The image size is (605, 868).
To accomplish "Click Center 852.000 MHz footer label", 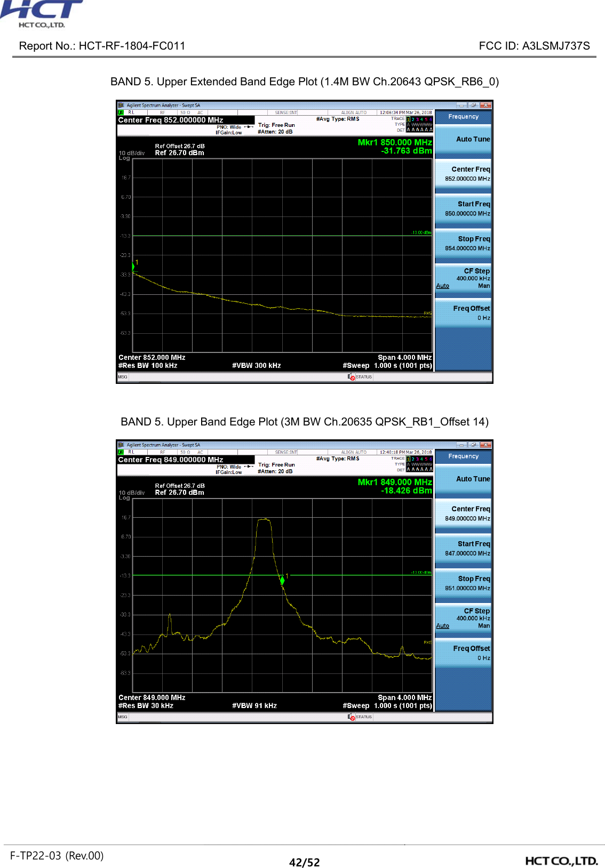I will point(152,358).
